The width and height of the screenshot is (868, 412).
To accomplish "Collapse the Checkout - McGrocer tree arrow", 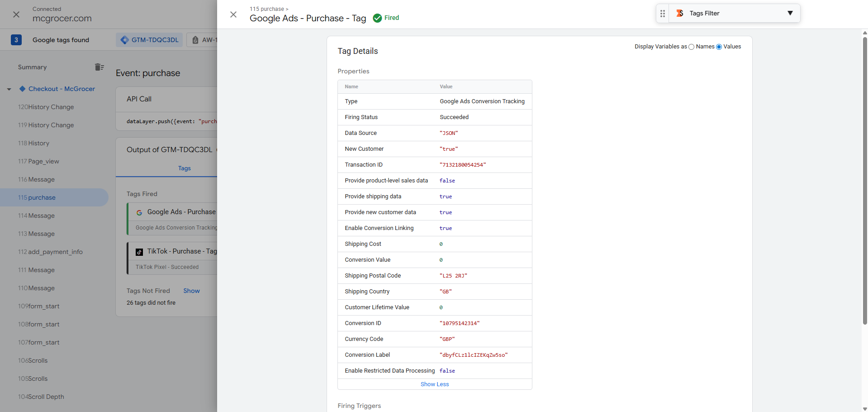I will [9, 89].
